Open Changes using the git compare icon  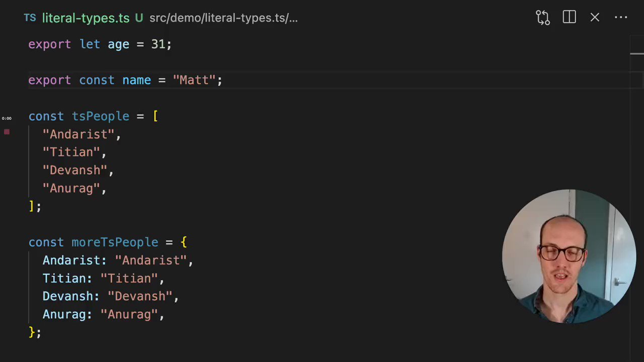[x=543, y=18]
